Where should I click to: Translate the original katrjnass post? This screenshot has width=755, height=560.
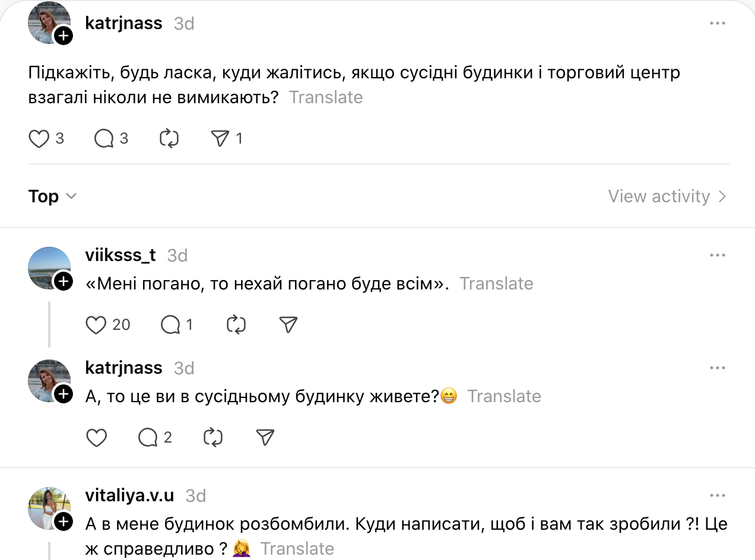pos(325,97)
